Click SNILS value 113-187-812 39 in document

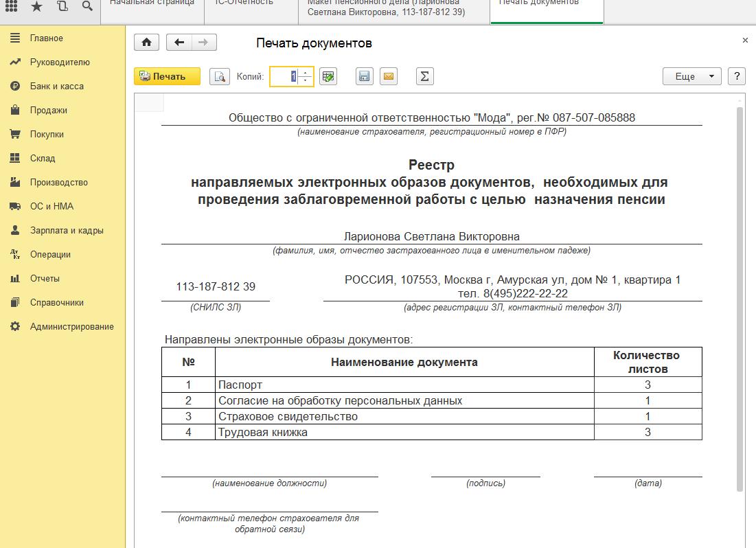[216, 286]
